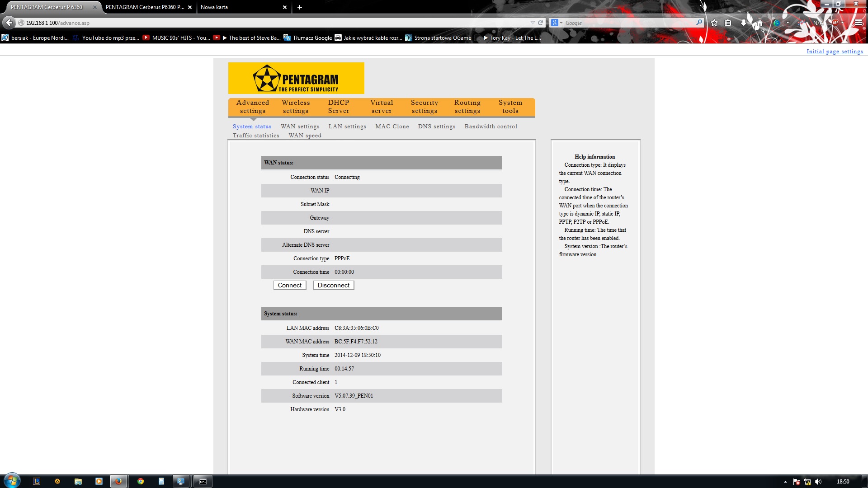868x488 pixels.
Task: Open the media player taskbar icon
Action: pyautogui.click(x=99, y=481)
